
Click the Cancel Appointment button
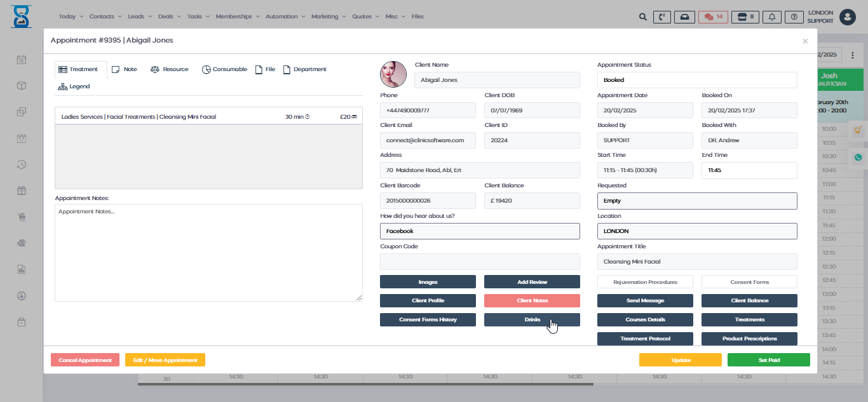coord(85,360)
